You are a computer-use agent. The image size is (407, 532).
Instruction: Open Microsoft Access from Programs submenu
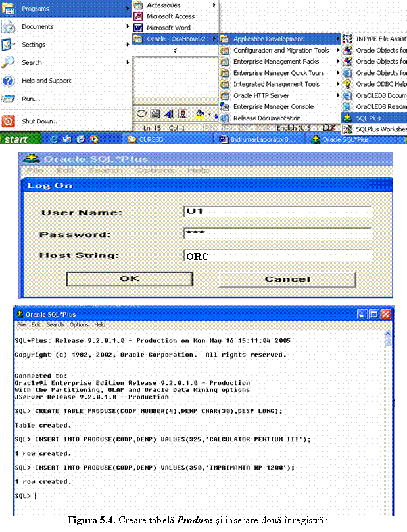pyautogui.click(x=176, y=16)
